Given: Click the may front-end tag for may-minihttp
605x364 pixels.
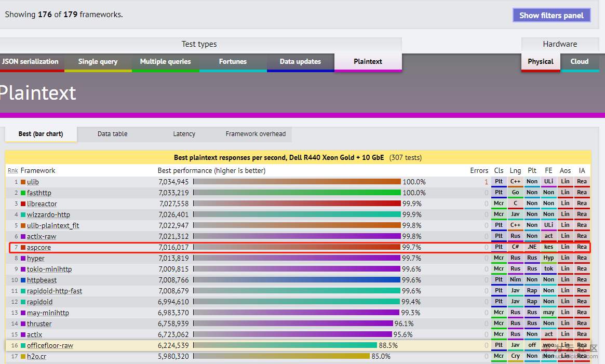Looking at the screenshot, I should 549,312.
